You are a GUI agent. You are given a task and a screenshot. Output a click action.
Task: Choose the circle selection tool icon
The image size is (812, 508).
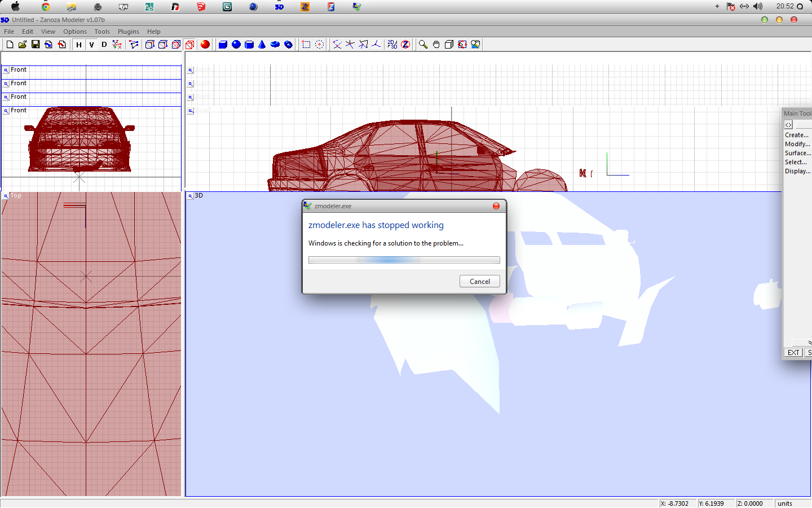pyautogui.click(x=319, y=45)
